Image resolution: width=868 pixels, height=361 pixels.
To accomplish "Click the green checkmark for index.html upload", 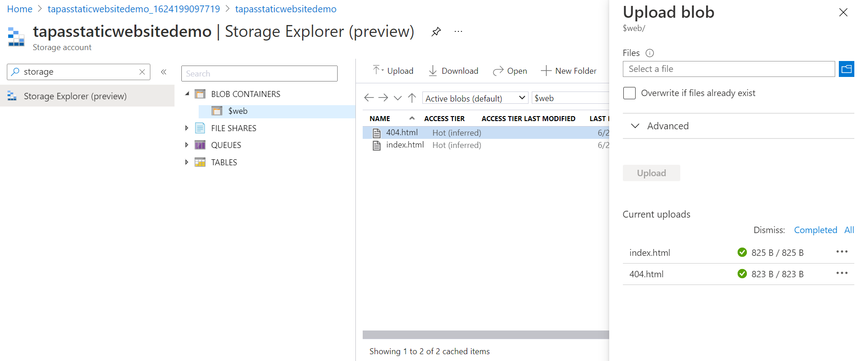I will (x=742, y=252).
